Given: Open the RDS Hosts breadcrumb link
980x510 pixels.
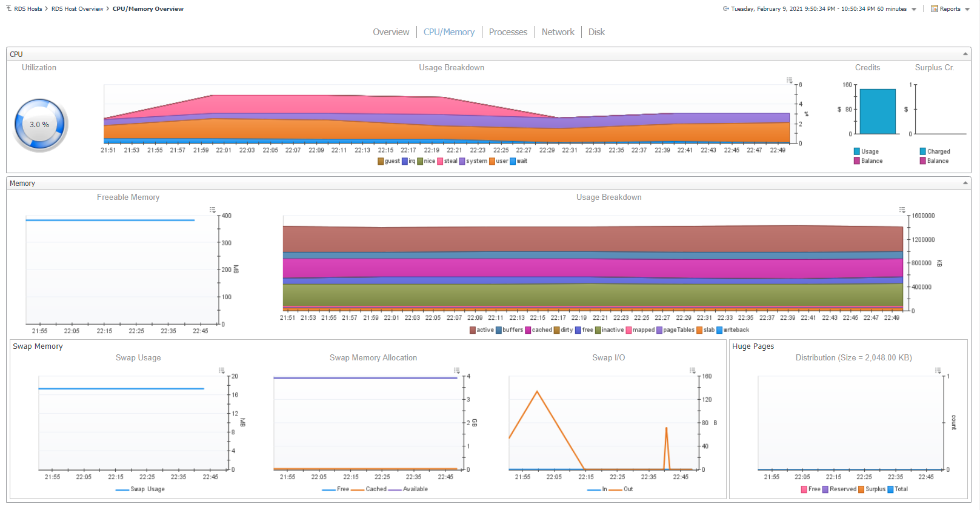Looking at the screenshot, I should pos(28,9).
